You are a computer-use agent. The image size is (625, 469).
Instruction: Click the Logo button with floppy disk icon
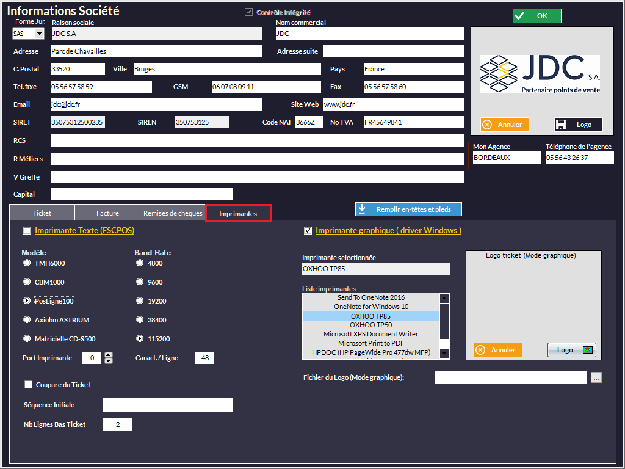click(576, 125)
